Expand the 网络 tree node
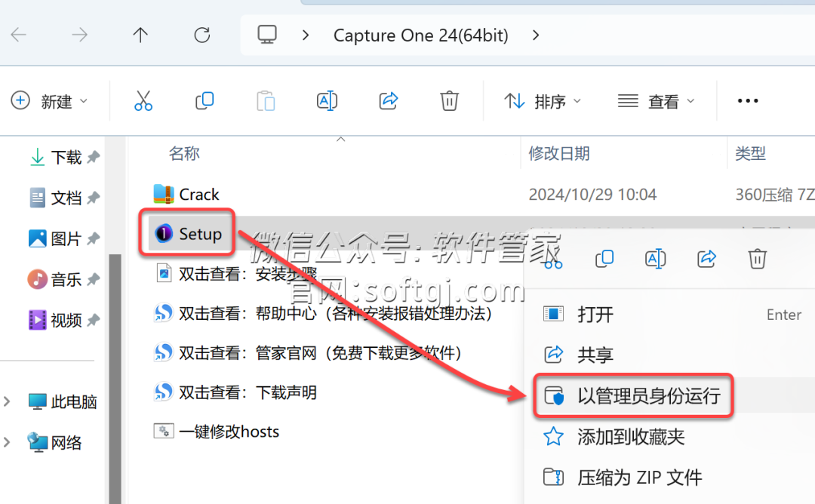The height and width of the screenshot is (504, 815). tap(7, 443)
